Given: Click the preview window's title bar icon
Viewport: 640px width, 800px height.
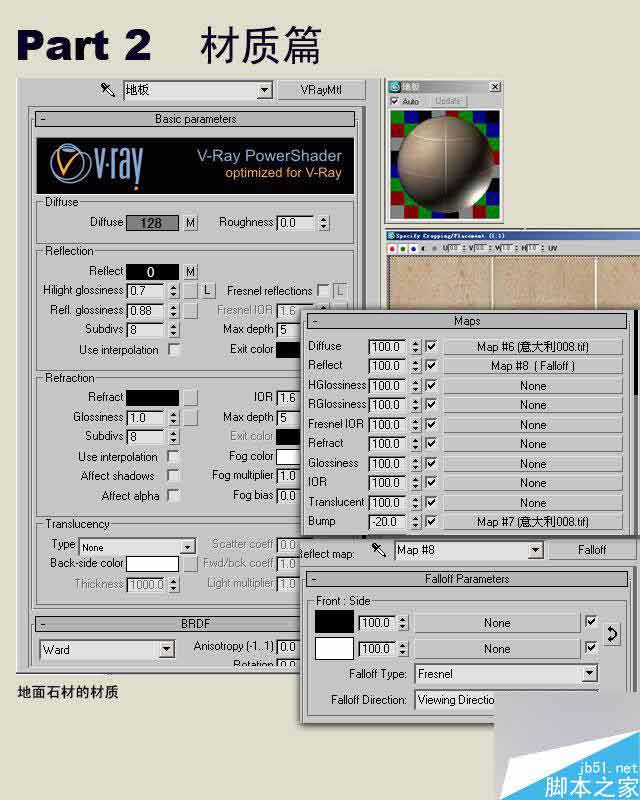Looking at the screenshot, I should click(x=395, y=87).
